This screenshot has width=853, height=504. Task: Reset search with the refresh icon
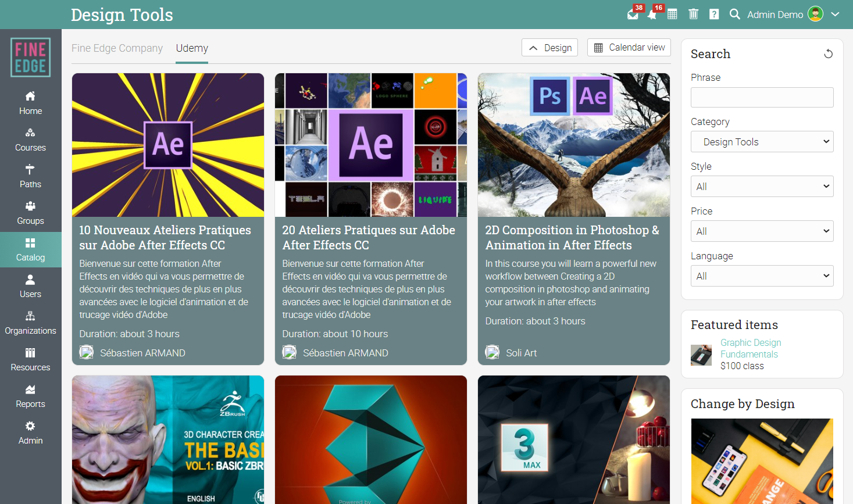pos(829,54)
